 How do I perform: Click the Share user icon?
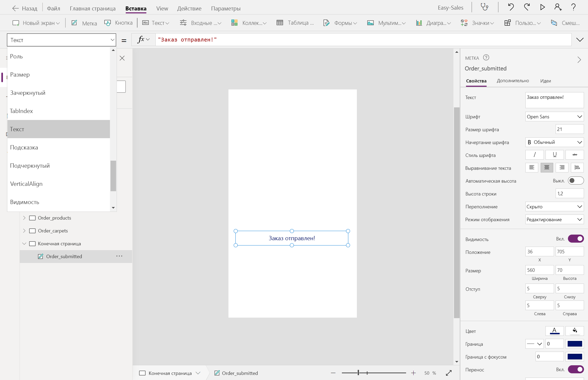(558, 7)
